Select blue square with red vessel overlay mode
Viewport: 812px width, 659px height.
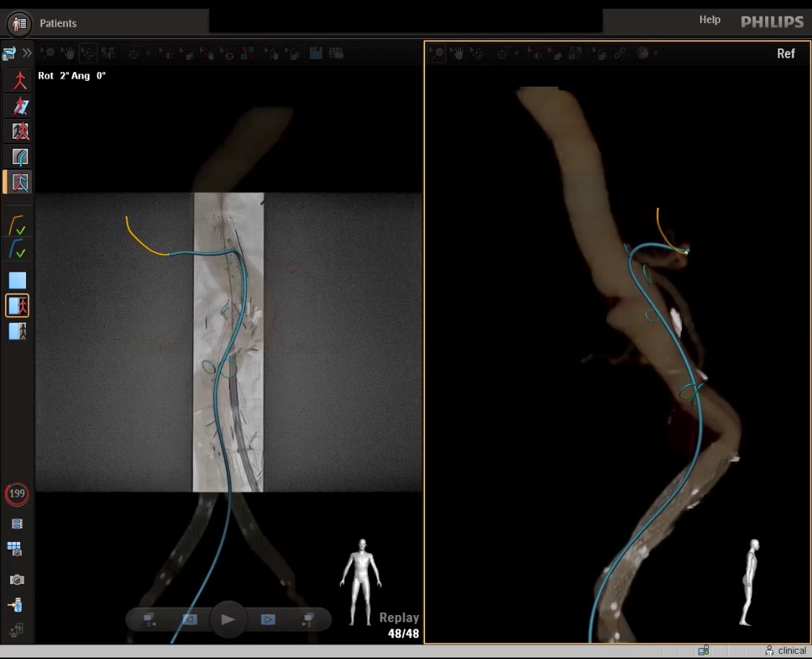coord(17,305)
